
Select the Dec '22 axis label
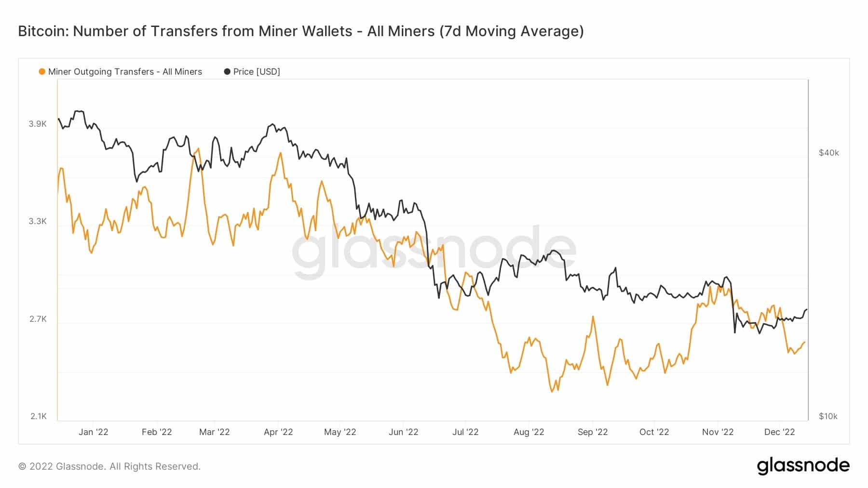(x=779, y=432)
